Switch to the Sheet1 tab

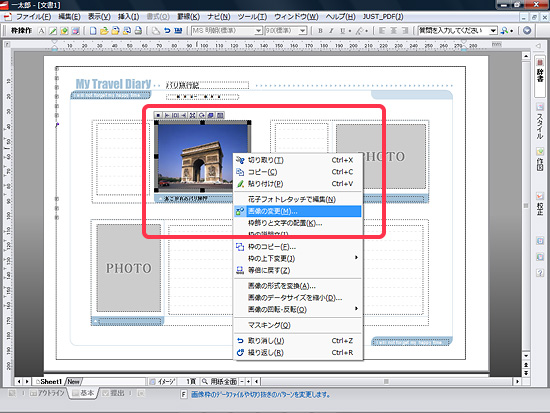coord(49,381)
